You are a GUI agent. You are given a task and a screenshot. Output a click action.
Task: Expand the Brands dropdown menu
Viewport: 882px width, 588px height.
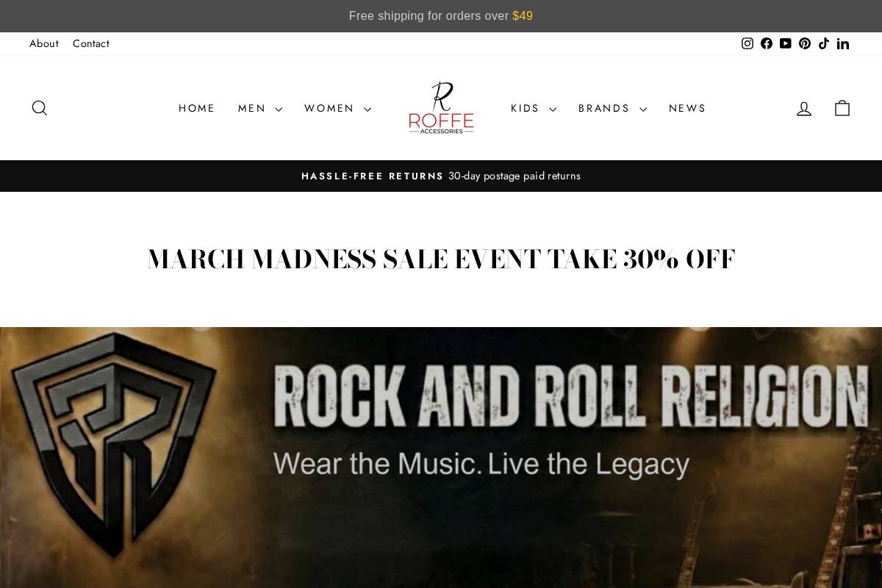coord(612,108)
